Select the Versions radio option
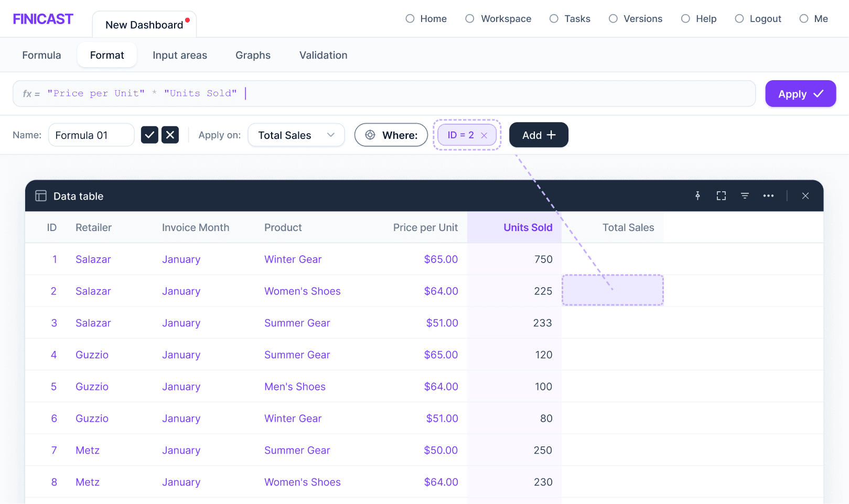This screenshot has width=849, height=504. [613, 19]
